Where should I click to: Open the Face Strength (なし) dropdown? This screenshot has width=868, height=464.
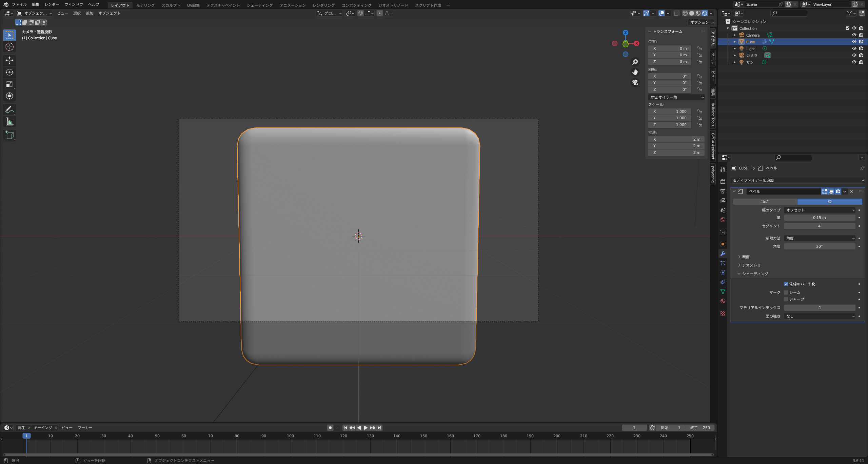819,316
